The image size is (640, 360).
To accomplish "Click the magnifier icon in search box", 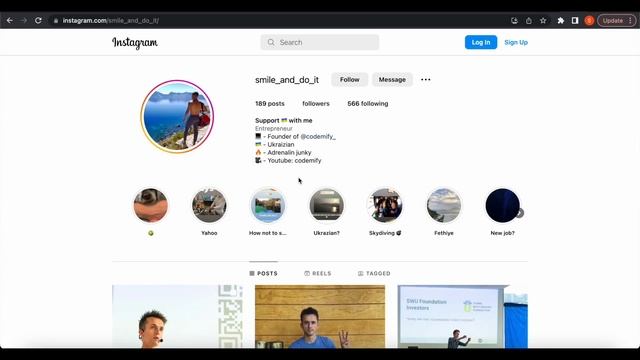I will 271,42.
